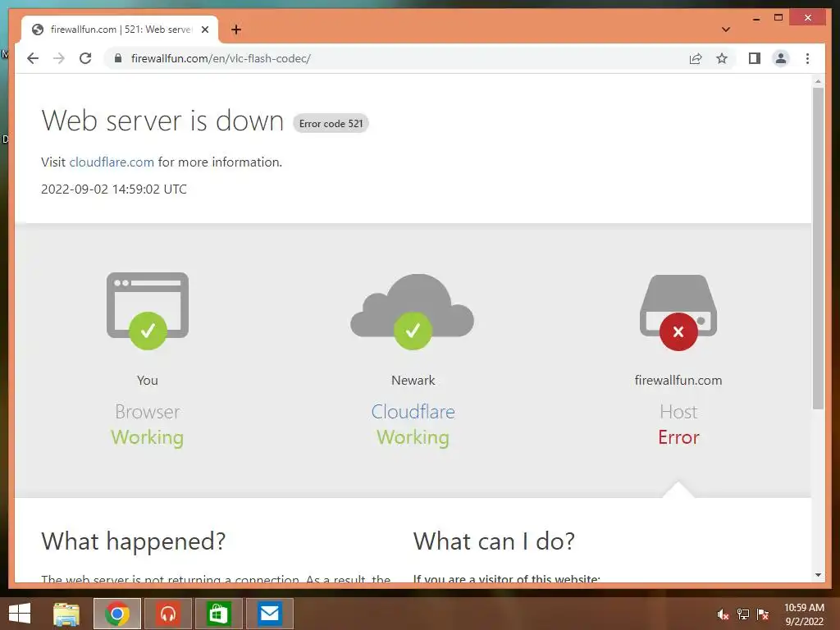Open Chrome three-dot menu
This screenshot has height=630, width=840.
click(807, 58)
